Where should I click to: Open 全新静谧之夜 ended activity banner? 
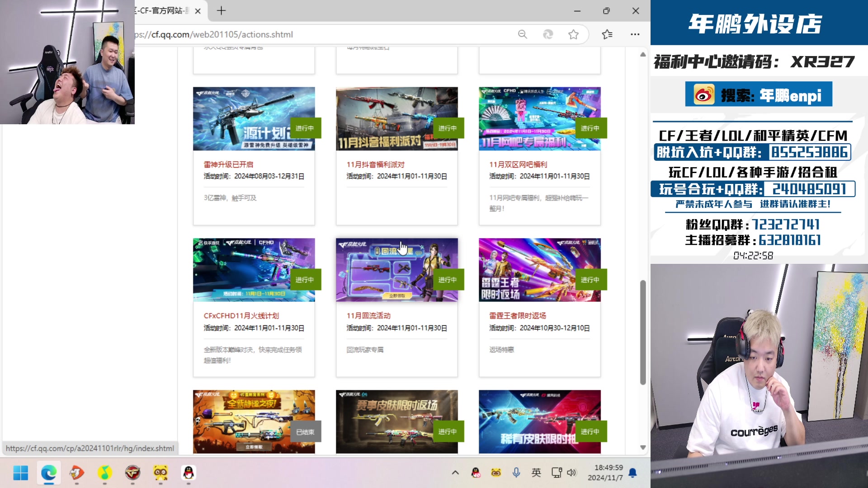point(254,422)
